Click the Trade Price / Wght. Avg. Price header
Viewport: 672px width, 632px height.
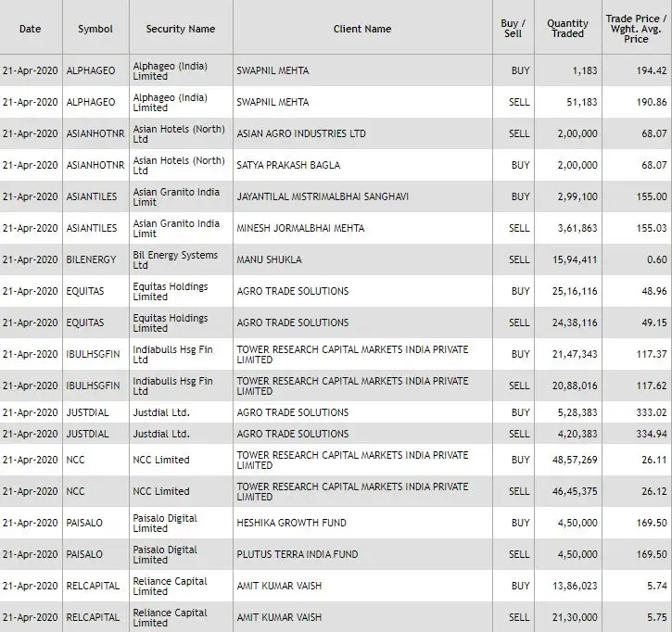click(x=636, y=29)
